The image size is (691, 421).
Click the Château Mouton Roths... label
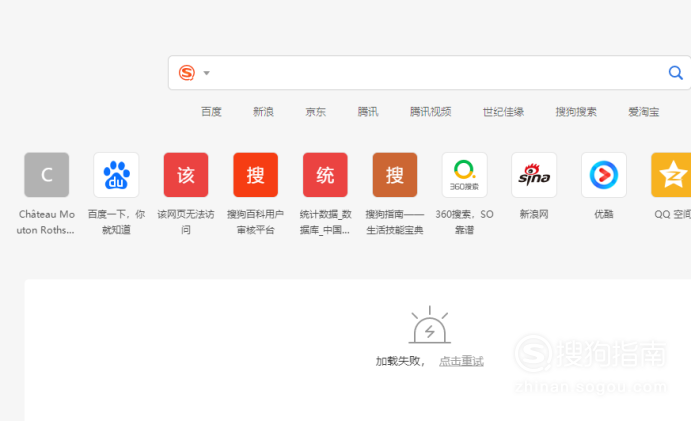[x=46, y=222]
